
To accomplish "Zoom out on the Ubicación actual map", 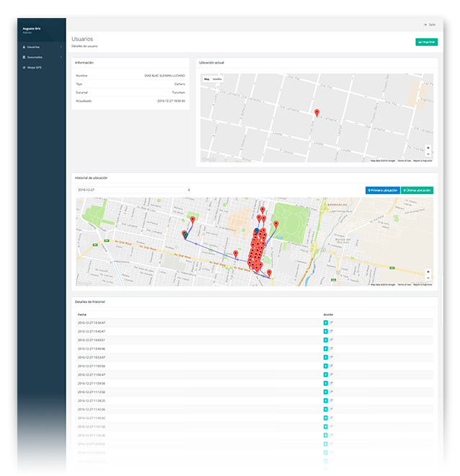I will tap(428, 154).
